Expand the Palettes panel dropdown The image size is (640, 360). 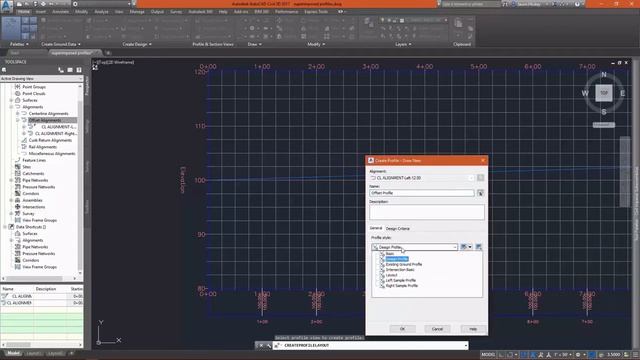[19, 44]
